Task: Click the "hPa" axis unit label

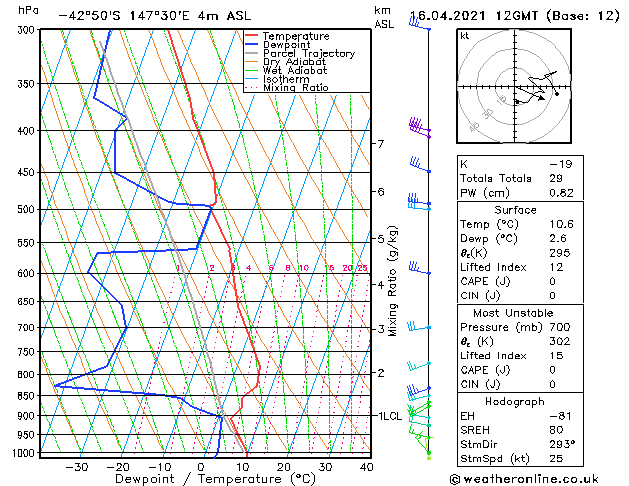Action: point(28,11)
